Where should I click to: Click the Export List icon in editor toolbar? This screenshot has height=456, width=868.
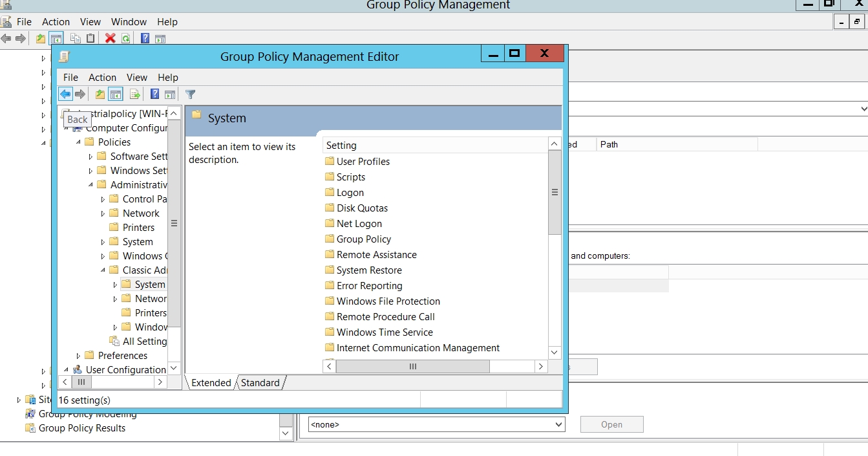(134, 94)
